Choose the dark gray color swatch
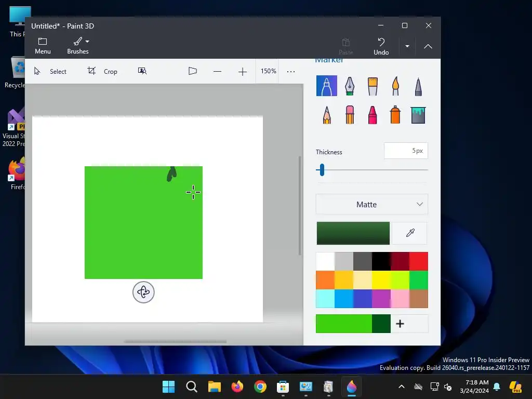532x399 pixels. pyautogui.click(x=362, y=261)
